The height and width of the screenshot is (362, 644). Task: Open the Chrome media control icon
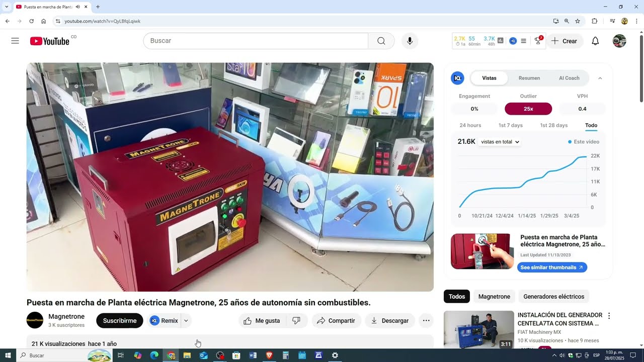click(612, 21)
